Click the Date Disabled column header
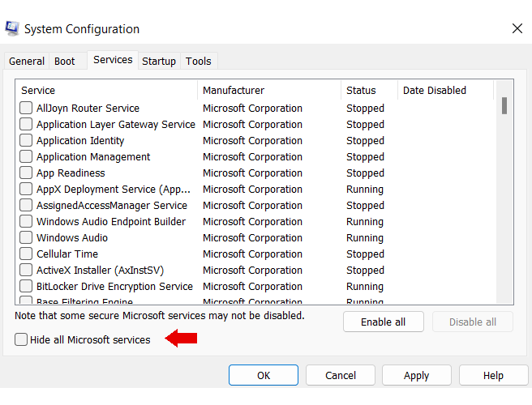 [444, 91]
